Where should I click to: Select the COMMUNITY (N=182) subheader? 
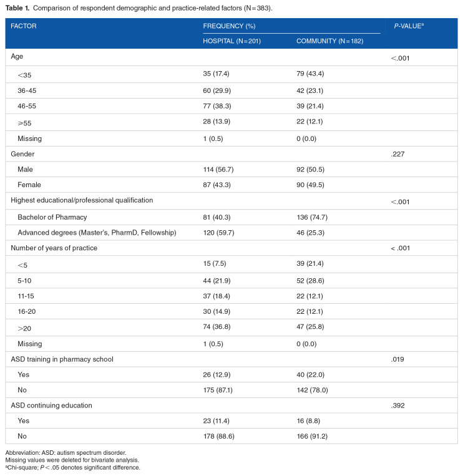coord(329,41)
